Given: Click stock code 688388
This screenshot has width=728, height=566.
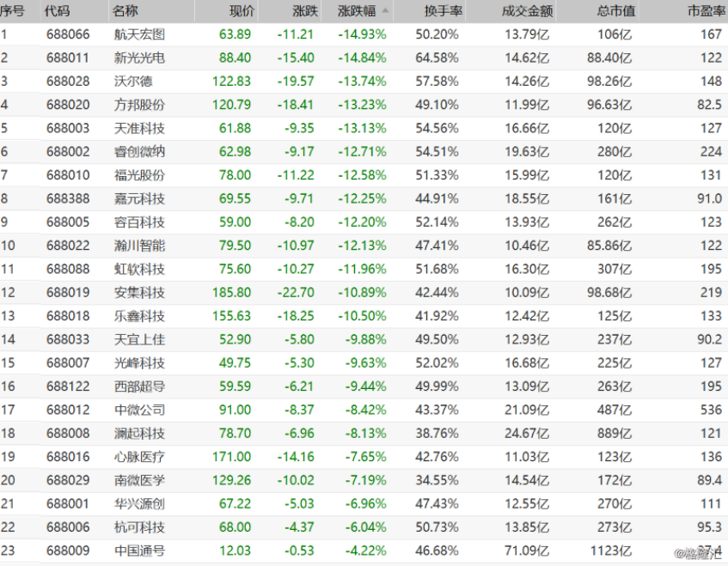Looking at the screenshot, I should tap(68, 198).
